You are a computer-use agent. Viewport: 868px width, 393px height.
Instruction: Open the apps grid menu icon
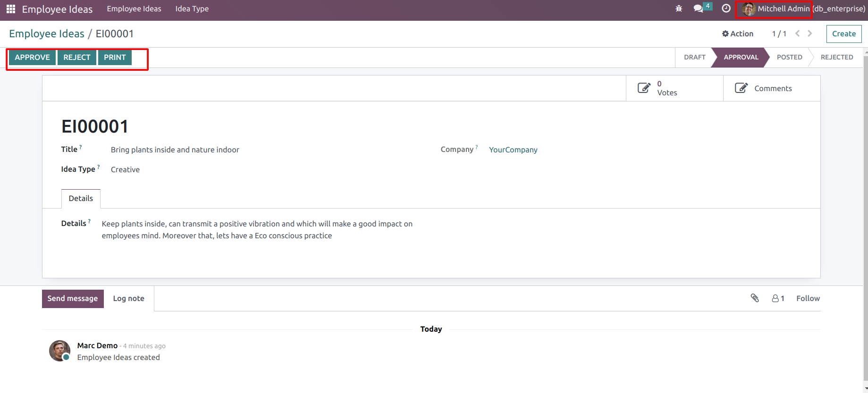click(x=11, y=9)
